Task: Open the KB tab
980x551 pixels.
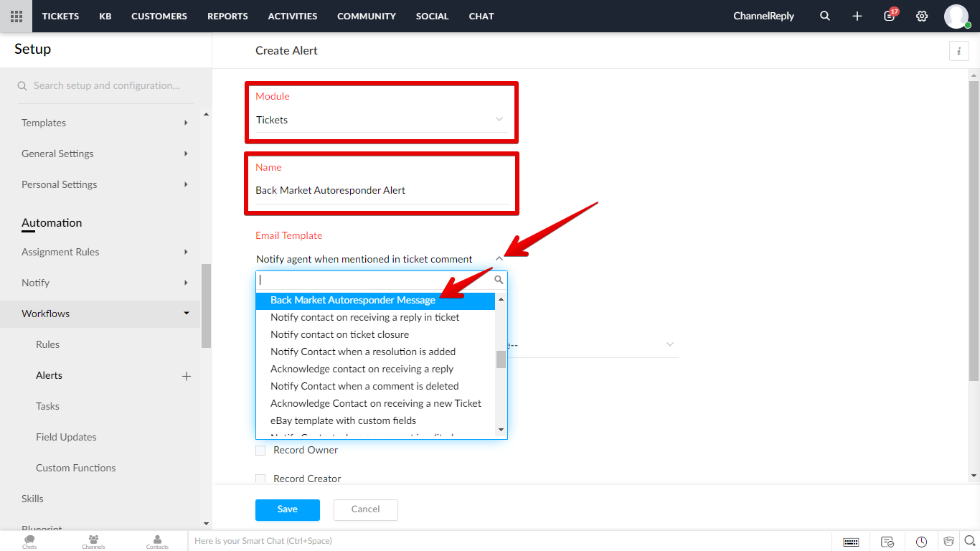Action: 105,16
